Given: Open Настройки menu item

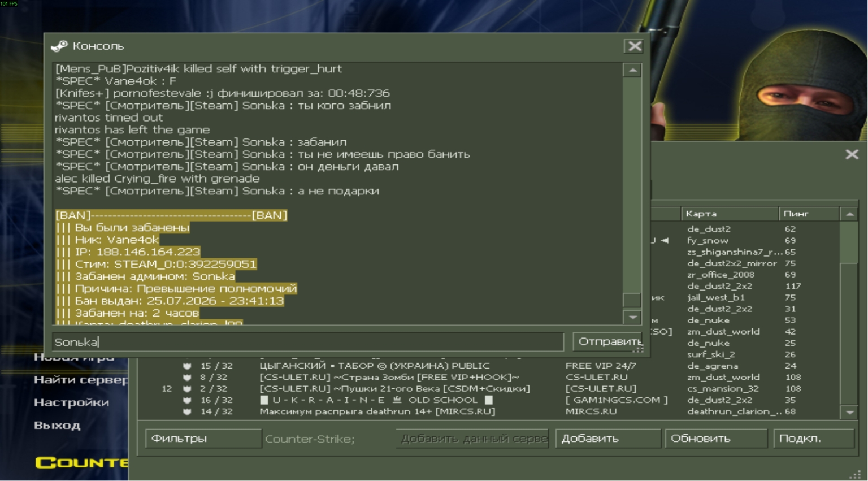Looking at the screenshot, I should [71, 402].
